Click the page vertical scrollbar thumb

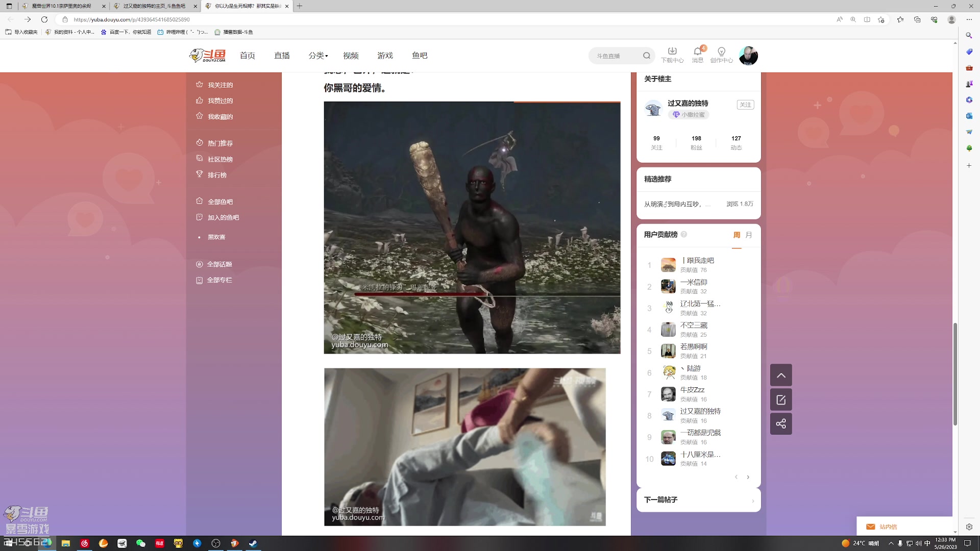(x=955, y=374)
